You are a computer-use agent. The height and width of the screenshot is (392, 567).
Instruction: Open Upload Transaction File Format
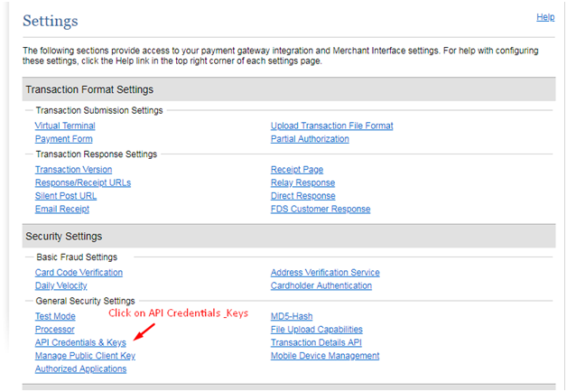pos(332,126)
